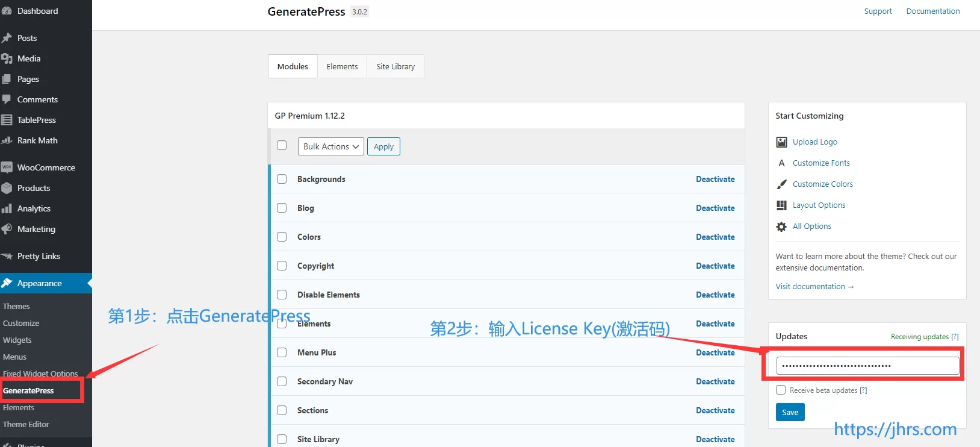Screen dimensions: 980x447
Task: Check the Backgrounds module checkbox
Action: pyautogui.click(x=282, y=179)
